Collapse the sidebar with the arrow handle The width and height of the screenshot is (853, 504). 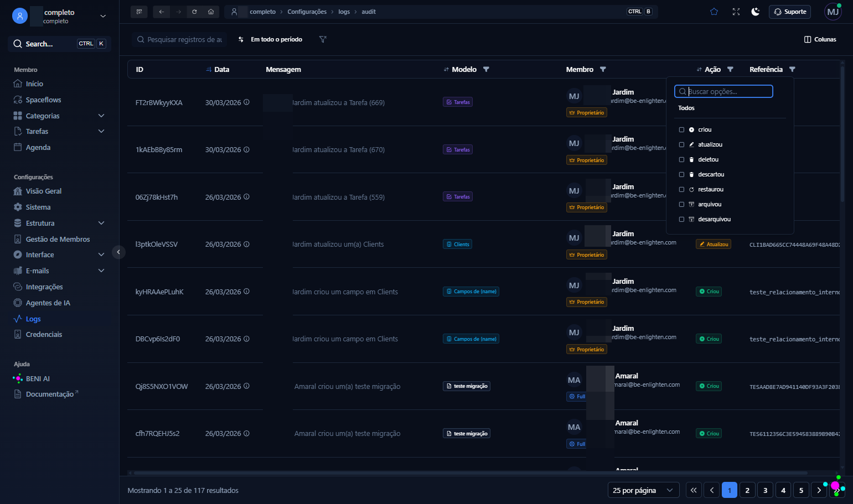pos(118,252)
